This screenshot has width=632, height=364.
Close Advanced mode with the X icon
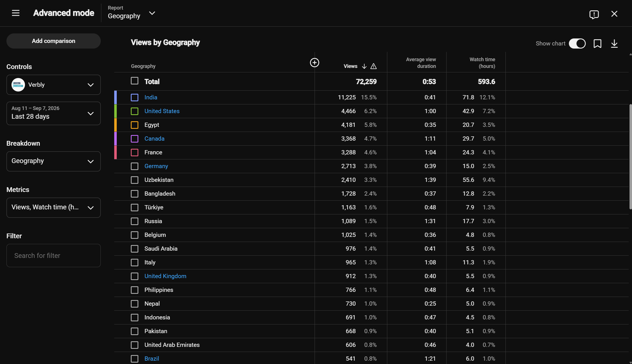pyautogui.click(x=614, y=14)
